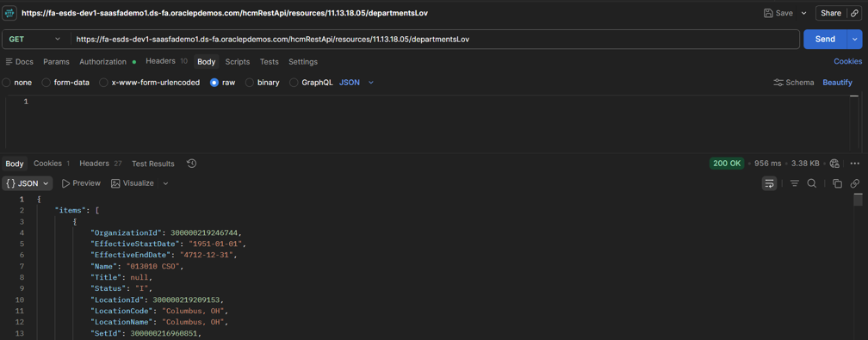
Task: Select x-www-form-urlencoded radio option
Action: point(103,83)
